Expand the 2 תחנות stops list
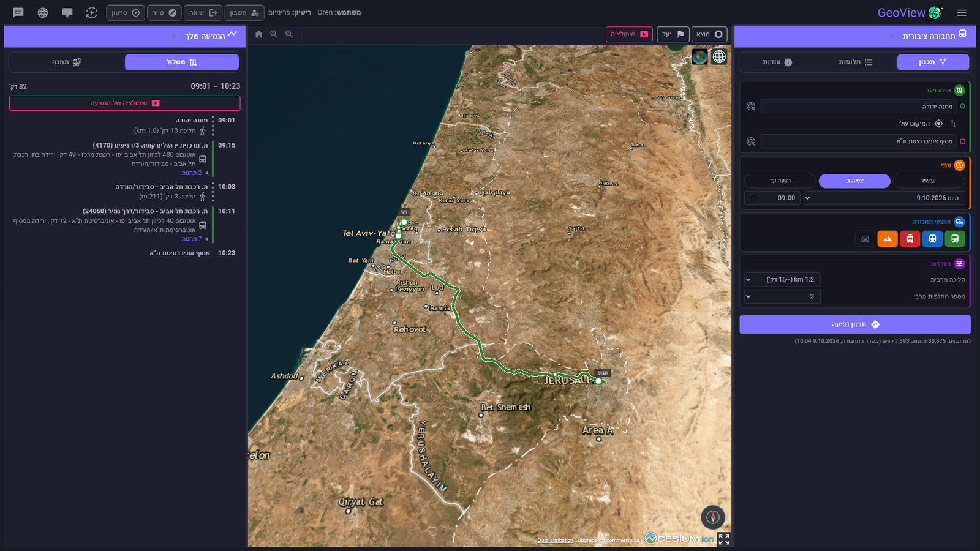 [x=195, y=173]
